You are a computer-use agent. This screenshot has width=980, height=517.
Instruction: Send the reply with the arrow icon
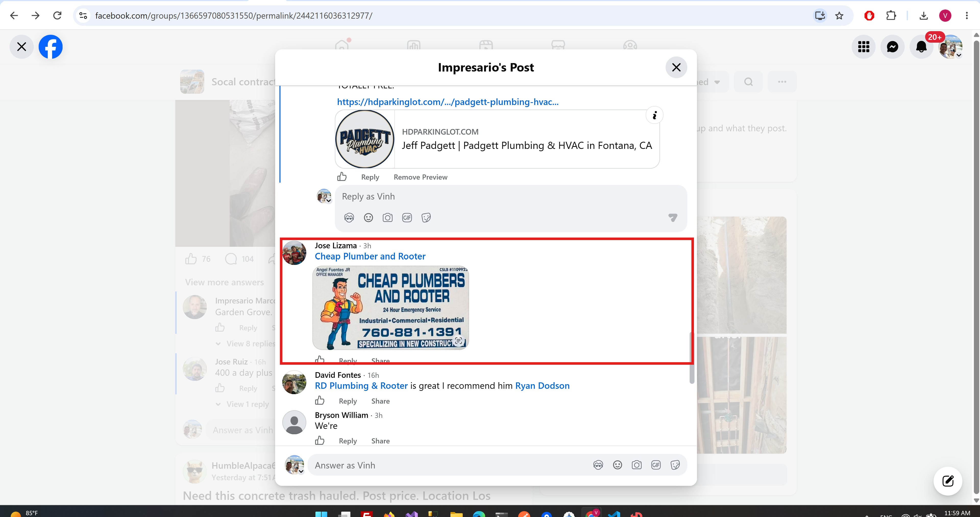673,218
